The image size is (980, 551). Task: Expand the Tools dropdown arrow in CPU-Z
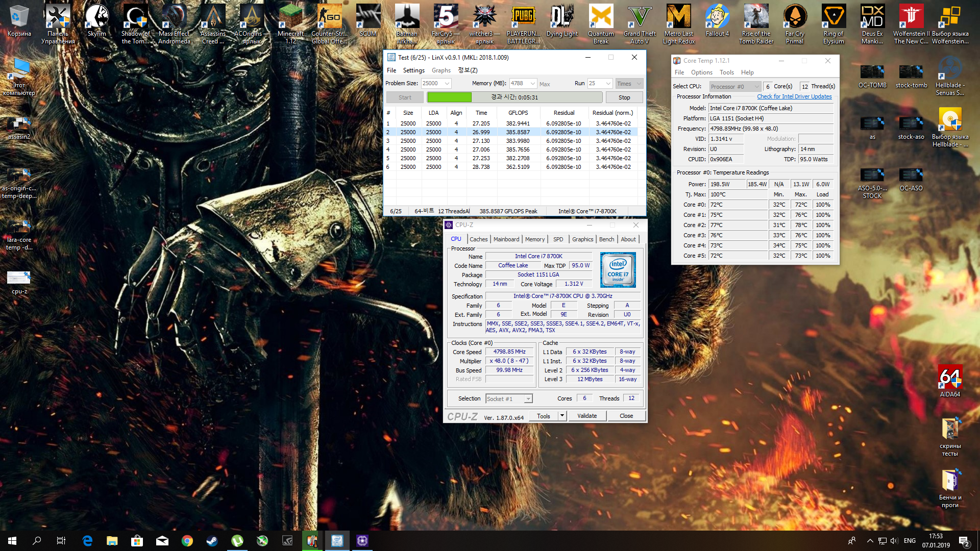click(562, 416)
